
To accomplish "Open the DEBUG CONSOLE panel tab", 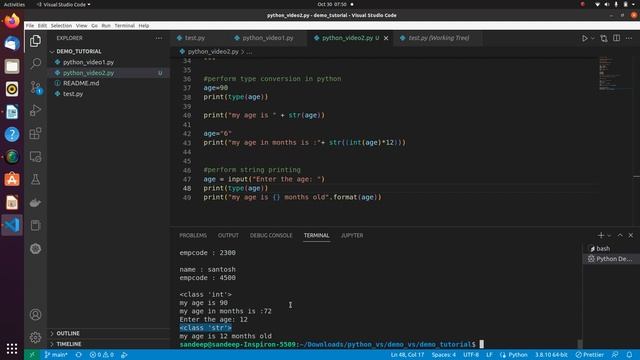I will pyautogui.click(x=271, y=236).
